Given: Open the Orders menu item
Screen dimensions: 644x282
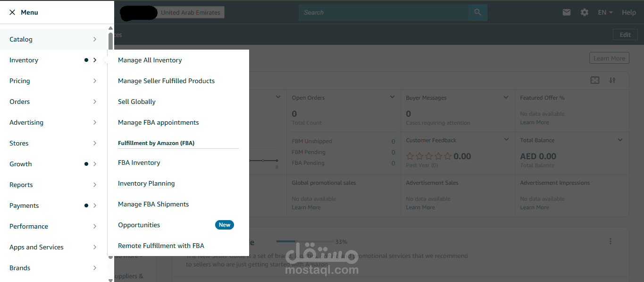Looking at the screenshot, I should point(53,102).
